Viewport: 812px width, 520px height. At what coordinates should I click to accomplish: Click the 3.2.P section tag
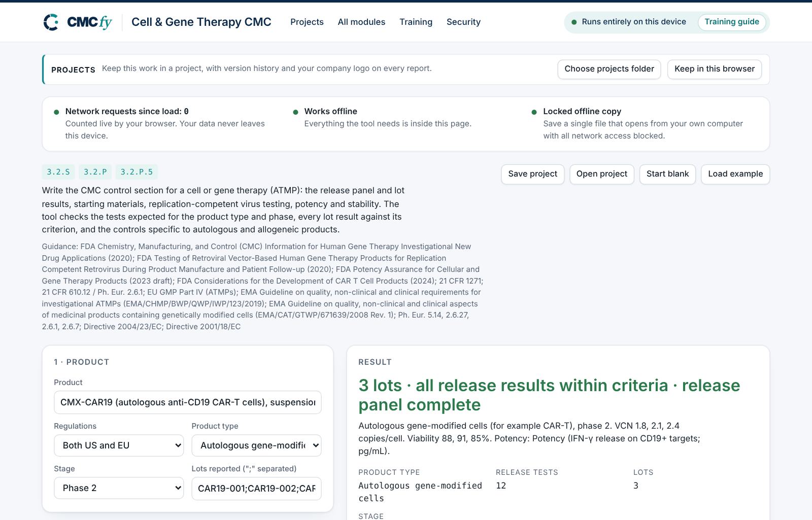coord(95,172)
